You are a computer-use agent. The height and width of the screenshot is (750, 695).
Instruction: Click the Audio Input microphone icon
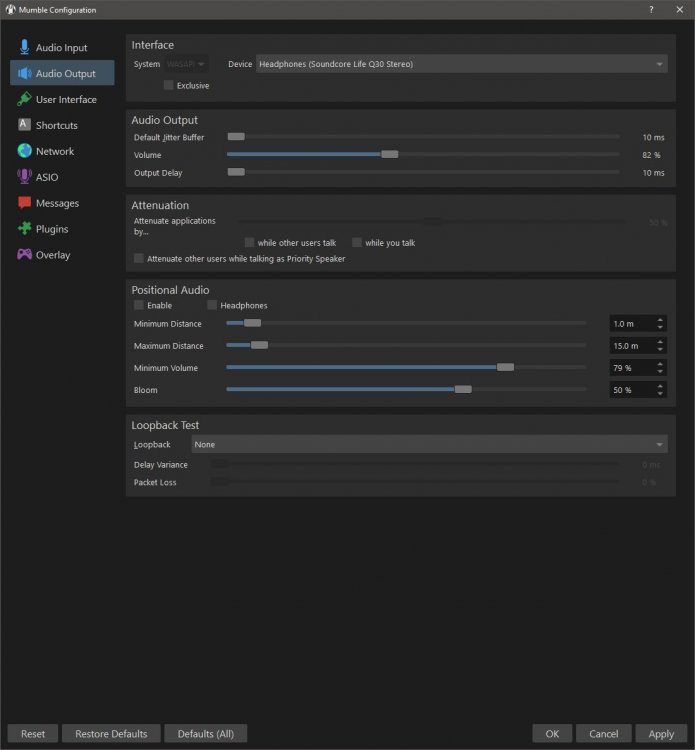tap(24, 47)
